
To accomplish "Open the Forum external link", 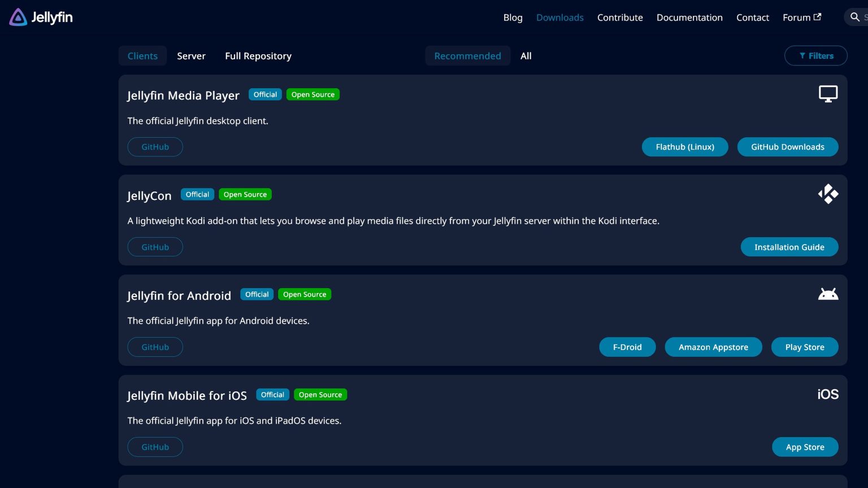I will coord(801,18).
